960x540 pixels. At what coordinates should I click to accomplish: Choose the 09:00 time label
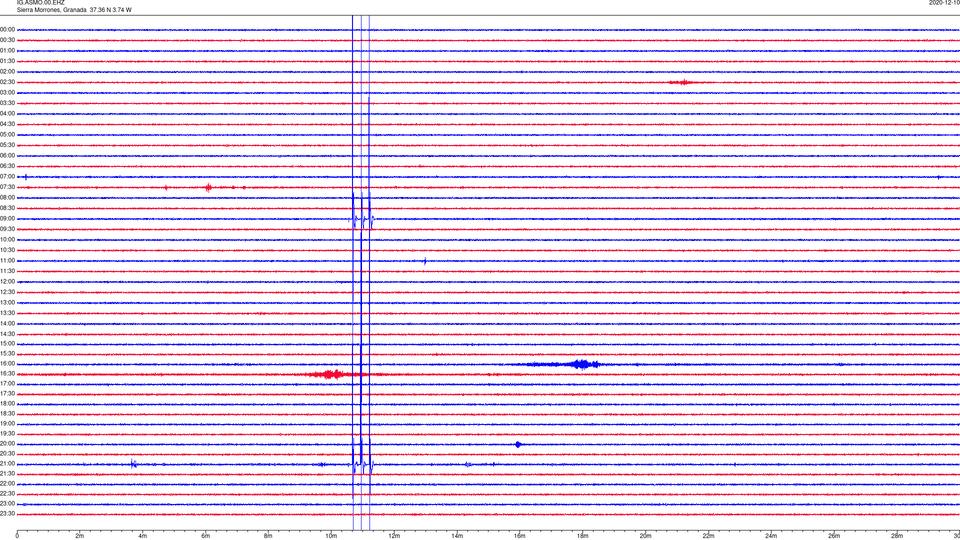coord(7,219)
